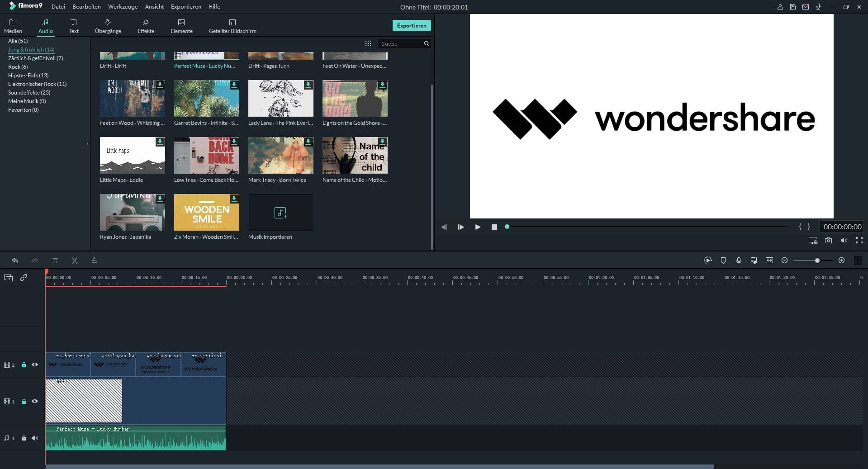
Task: Show Alle (51) audio tracks
Action: pos(18,41)
